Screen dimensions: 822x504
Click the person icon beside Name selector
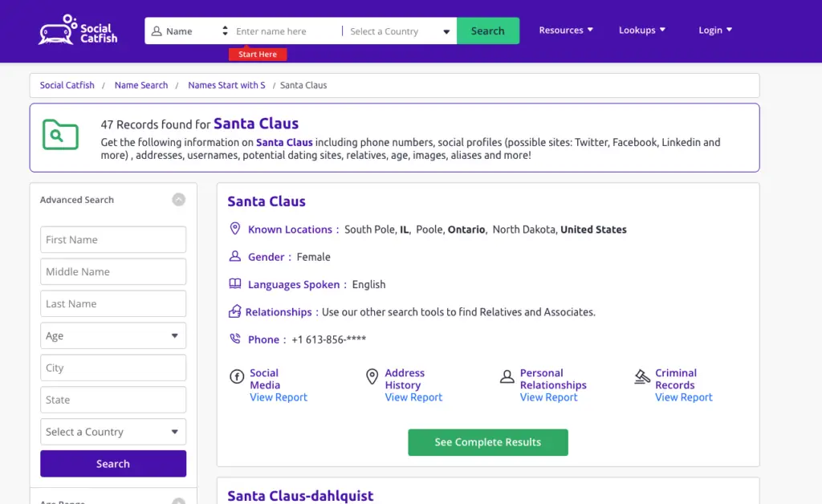(157, 31)
